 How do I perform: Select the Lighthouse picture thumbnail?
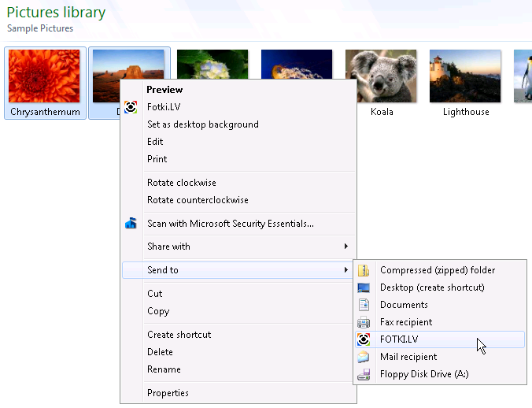tap(465, 76)
